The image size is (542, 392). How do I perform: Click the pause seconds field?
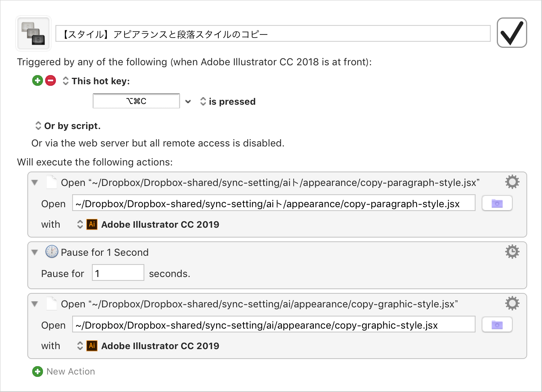pos(118,273)
